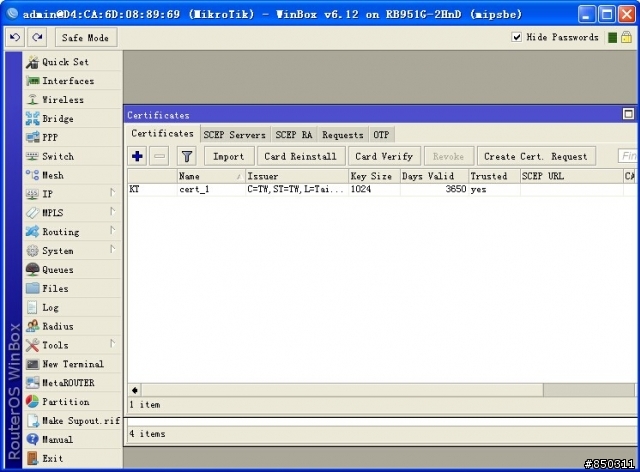This screenshot has width=640, height=472.
Task: Click the Import button
Action: click(229, 156)
